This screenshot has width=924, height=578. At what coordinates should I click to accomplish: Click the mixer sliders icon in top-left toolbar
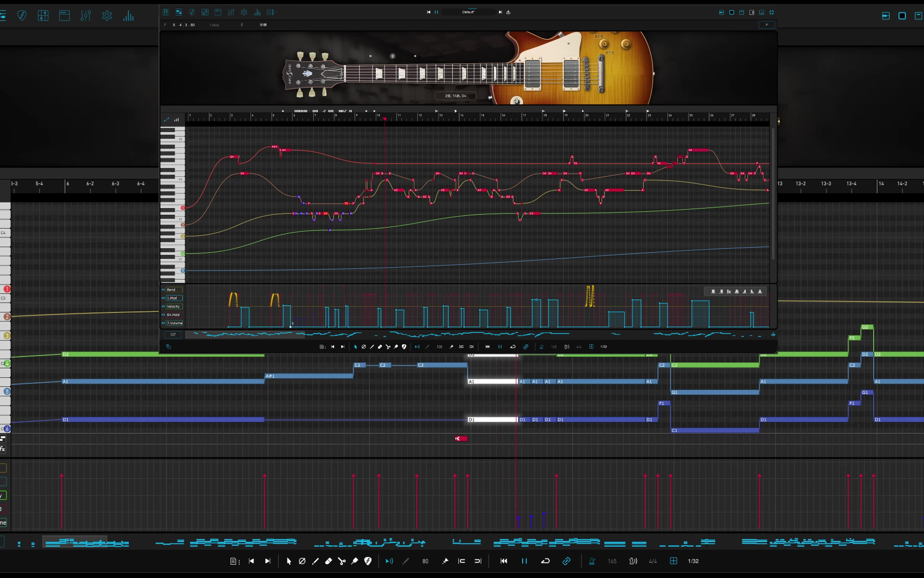pyautogui.click(x=86, y=16)
